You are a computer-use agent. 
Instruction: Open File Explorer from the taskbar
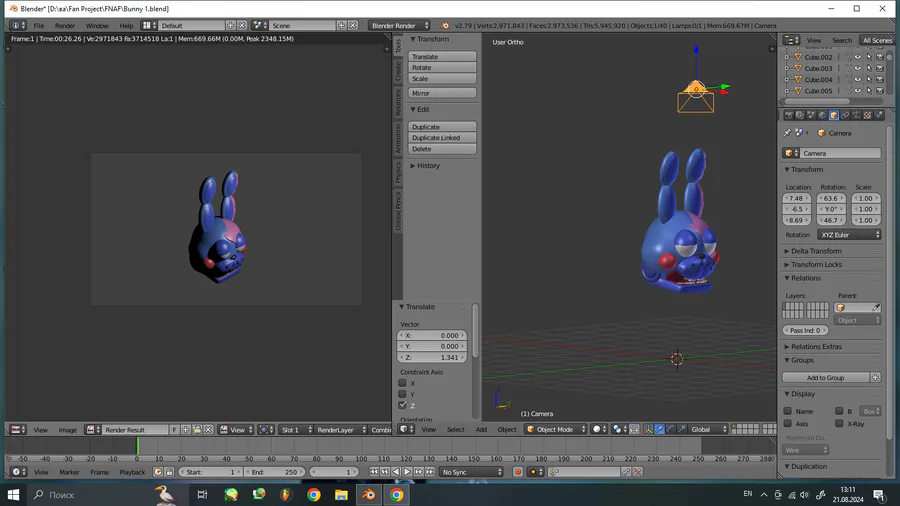(x=342, y=495)
